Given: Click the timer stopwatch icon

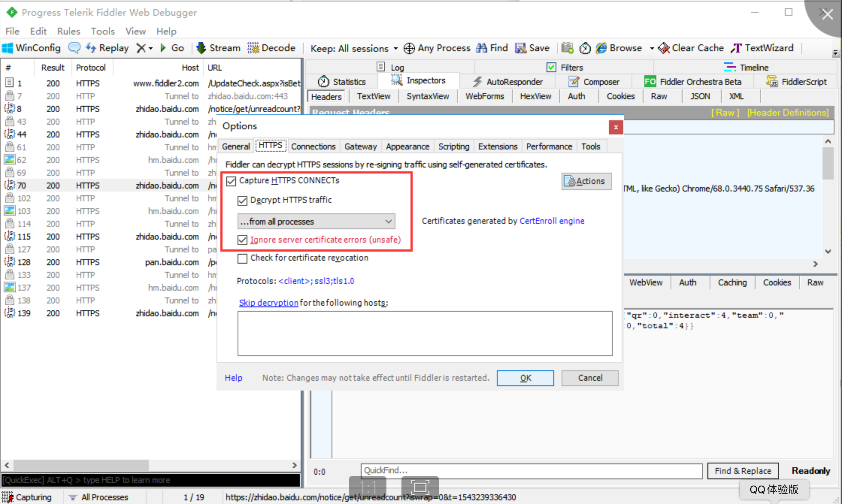Looking at the screenshot, I should [585, 48].
